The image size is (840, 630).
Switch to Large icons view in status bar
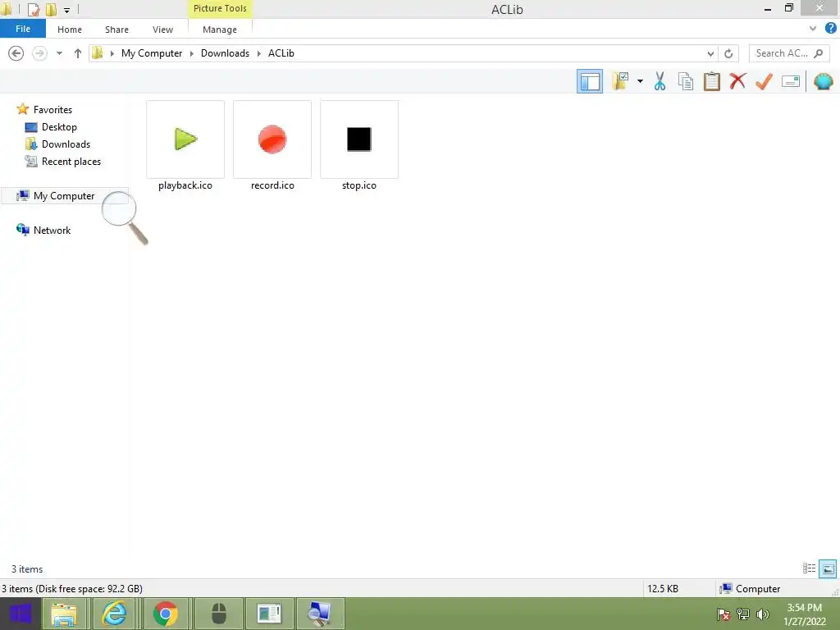828,568
